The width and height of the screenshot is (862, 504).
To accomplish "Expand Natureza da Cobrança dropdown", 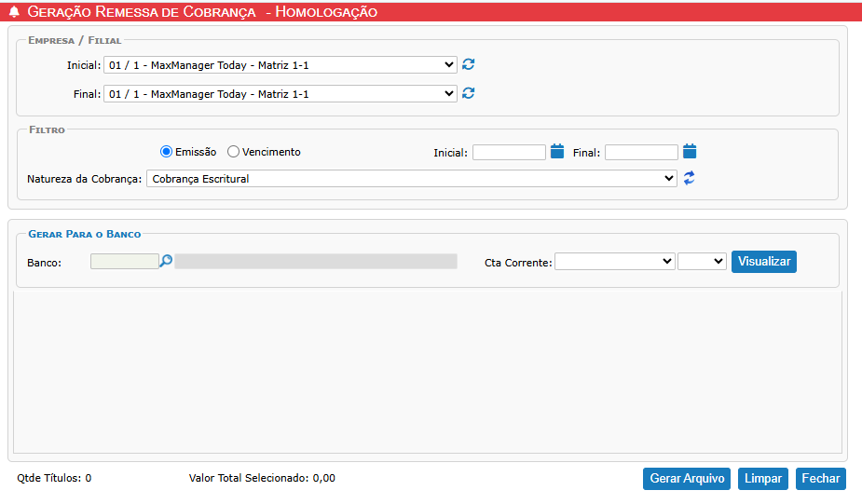I will click(x=411, y=179).
